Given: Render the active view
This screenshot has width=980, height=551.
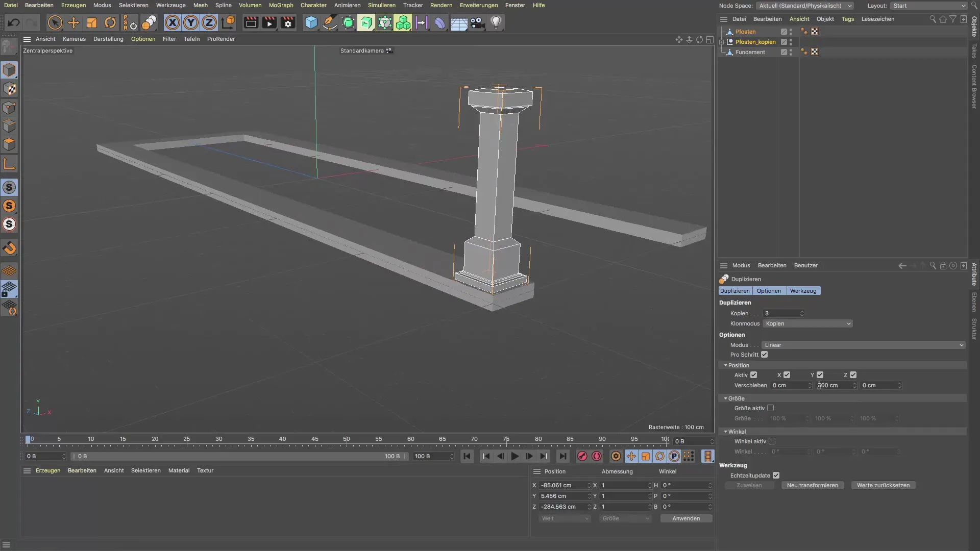Looking at the screenshot, I should point(251,22).
